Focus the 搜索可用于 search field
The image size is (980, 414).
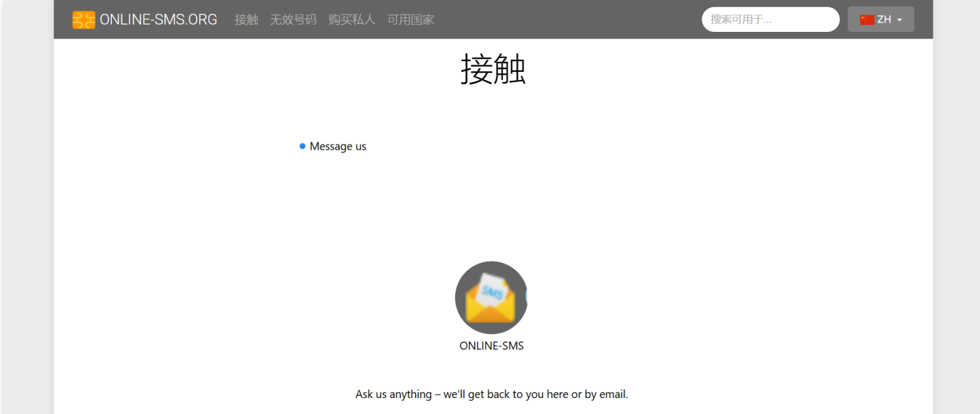[770, 19]
